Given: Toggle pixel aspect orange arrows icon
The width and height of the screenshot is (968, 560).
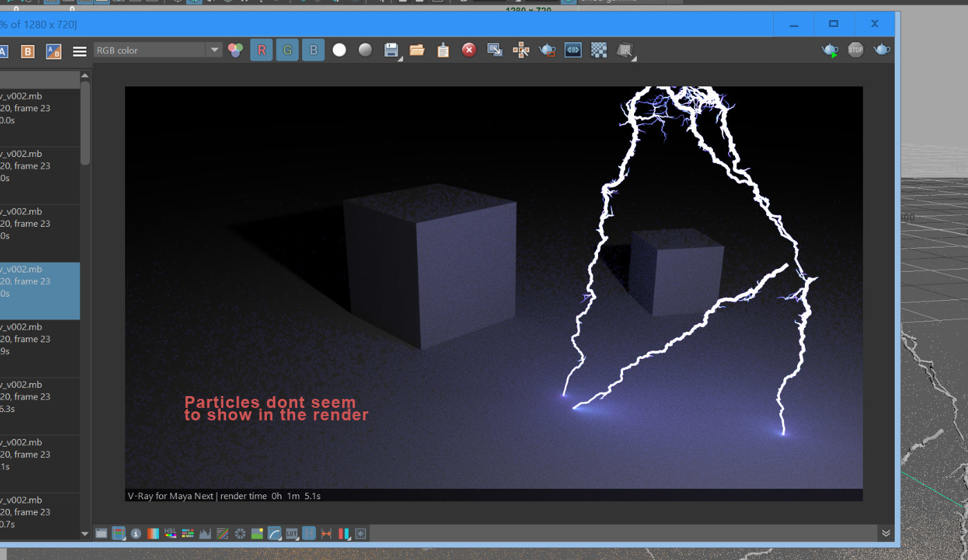Looking at the screenshot, I should [x=326, y=533].
